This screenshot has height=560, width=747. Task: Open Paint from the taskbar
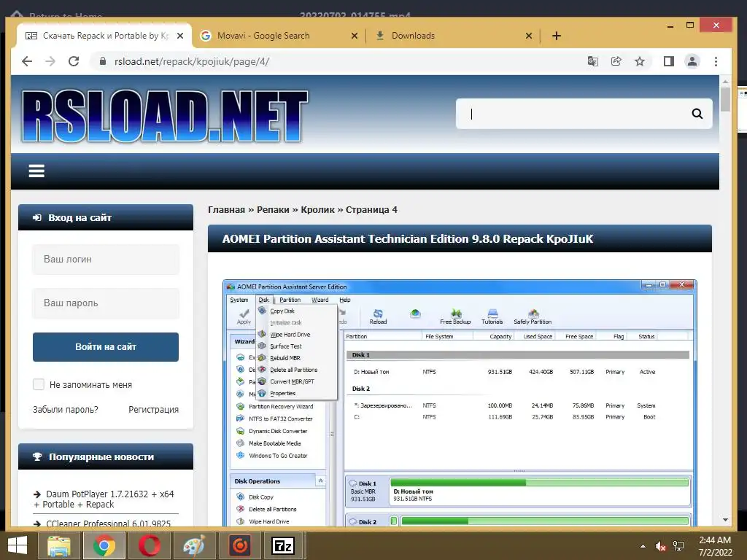[x=194, y=545]
